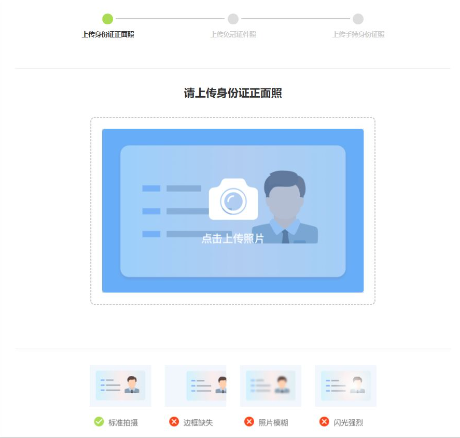Image resolution: width=460 pixels, height=438 pixels.
Task: Click the gray second-step progress dot
Action: pos(233,19)
